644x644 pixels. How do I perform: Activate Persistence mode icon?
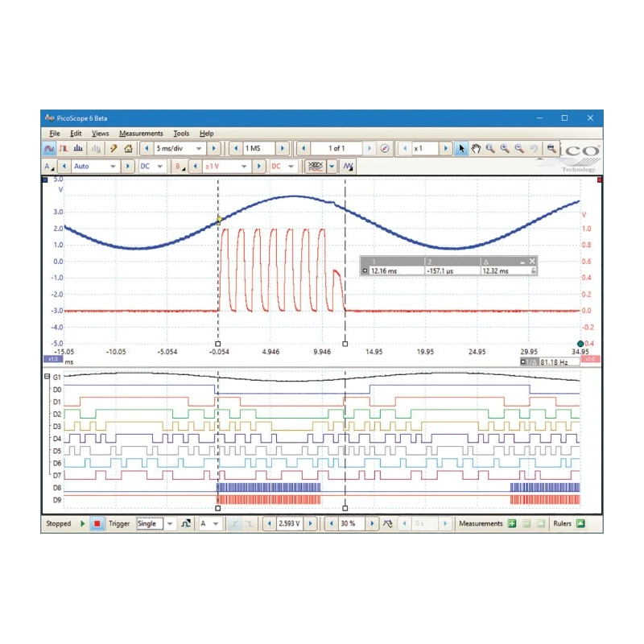pyautogui.click(x=64, y=149)
